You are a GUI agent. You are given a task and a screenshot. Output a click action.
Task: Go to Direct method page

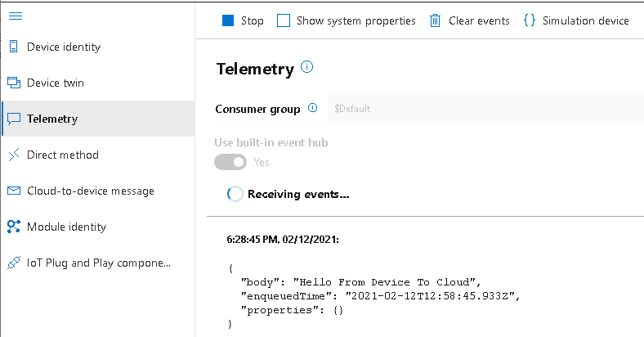pyautogui.click(x=63, y=155)
